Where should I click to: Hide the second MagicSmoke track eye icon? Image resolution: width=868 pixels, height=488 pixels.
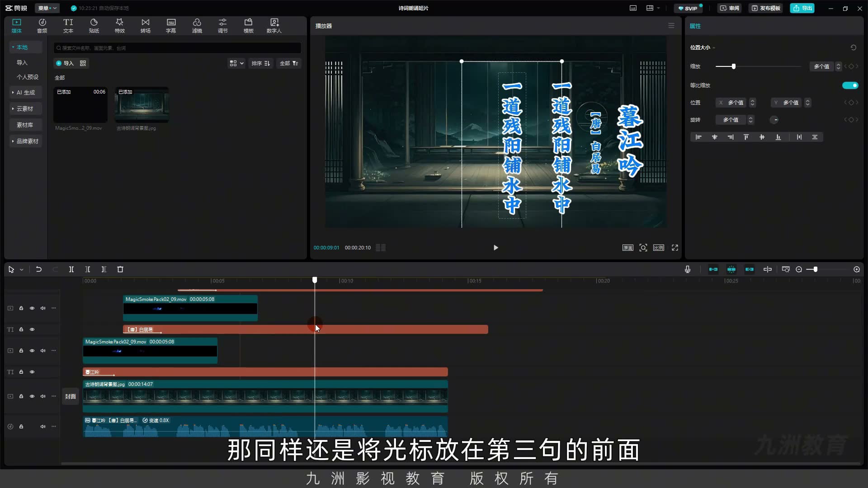pos(32,351)
